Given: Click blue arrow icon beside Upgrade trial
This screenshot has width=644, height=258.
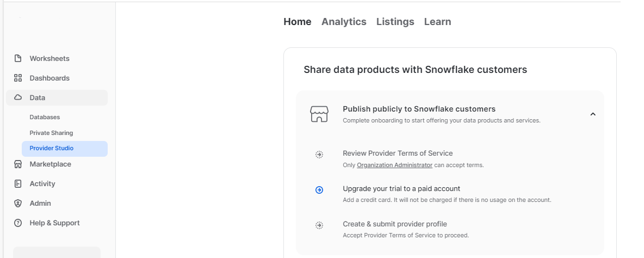Looking at the screenshot, I should click(319, 189).
